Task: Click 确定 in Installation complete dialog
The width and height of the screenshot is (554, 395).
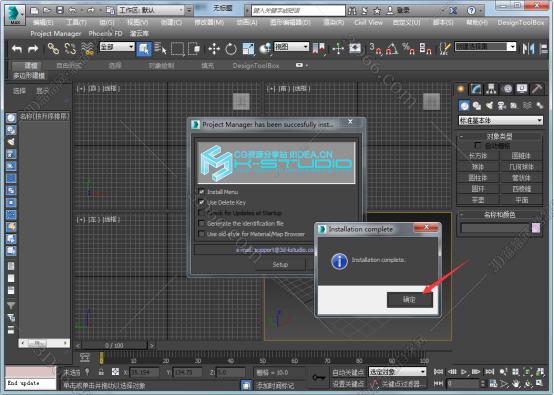Action: click(409, 300)
